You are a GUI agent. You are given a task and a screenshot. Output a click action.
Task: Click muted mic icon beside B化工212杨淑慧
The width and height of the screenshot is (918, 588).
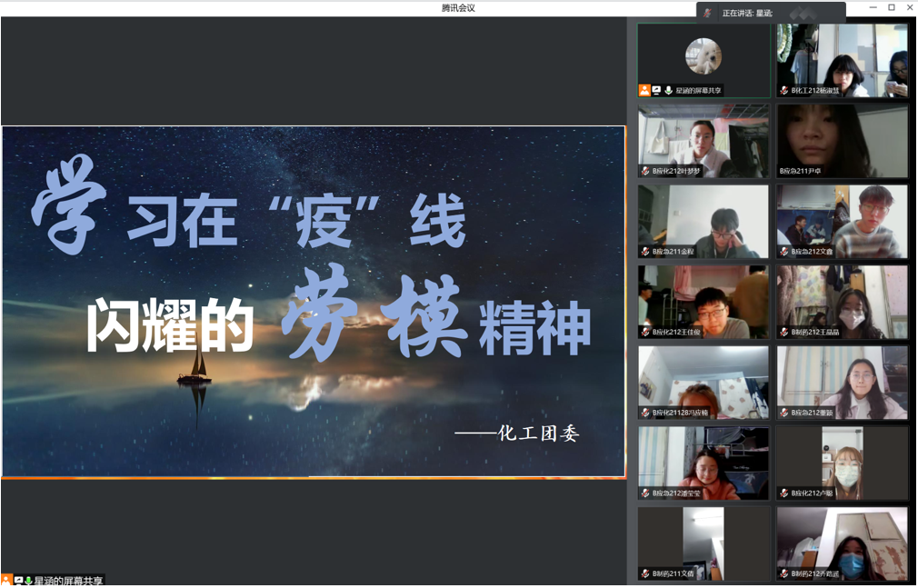[783, 91]
